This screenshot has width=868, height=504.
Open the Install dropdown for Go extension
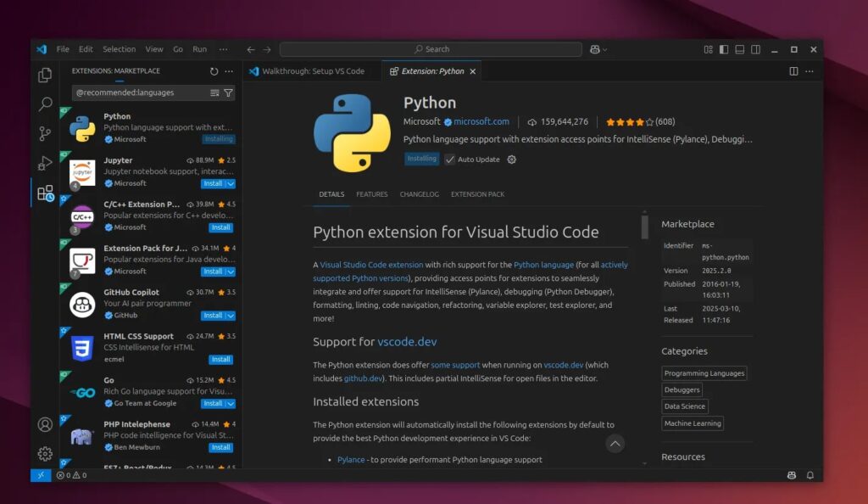229,403
